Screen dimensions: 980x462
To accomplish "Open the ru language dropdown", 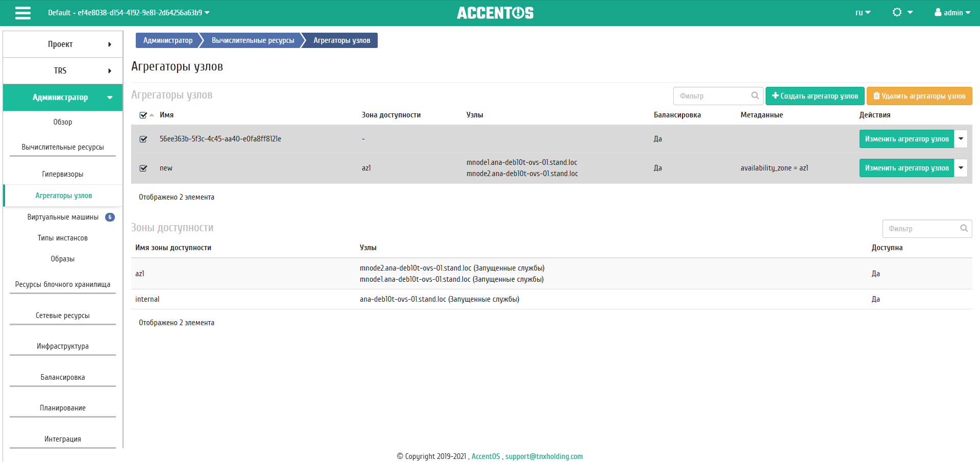I will point(863,13).
